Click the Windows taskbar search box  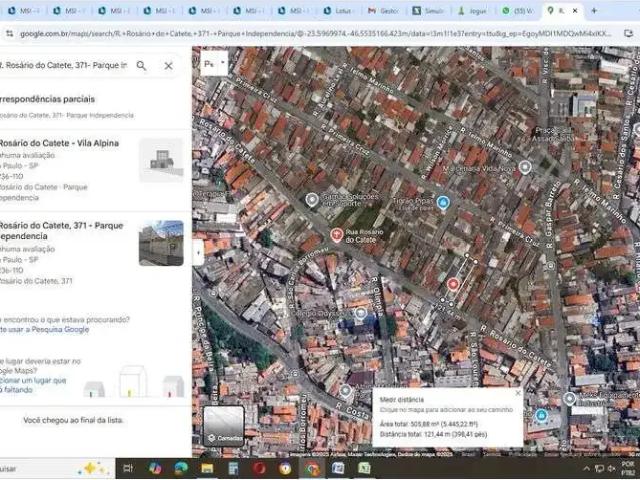tap(57, 469)
